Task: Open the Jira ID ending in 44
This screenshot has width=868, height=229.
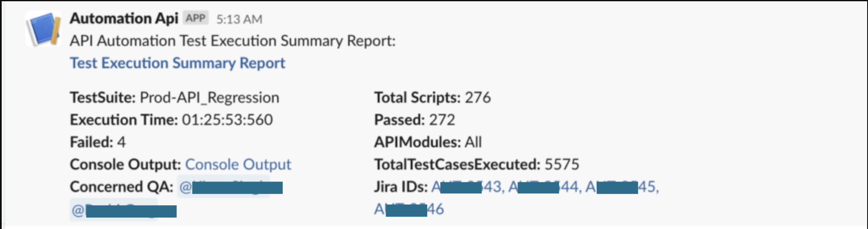Action: pyautogui.click(x=544, y=187)
